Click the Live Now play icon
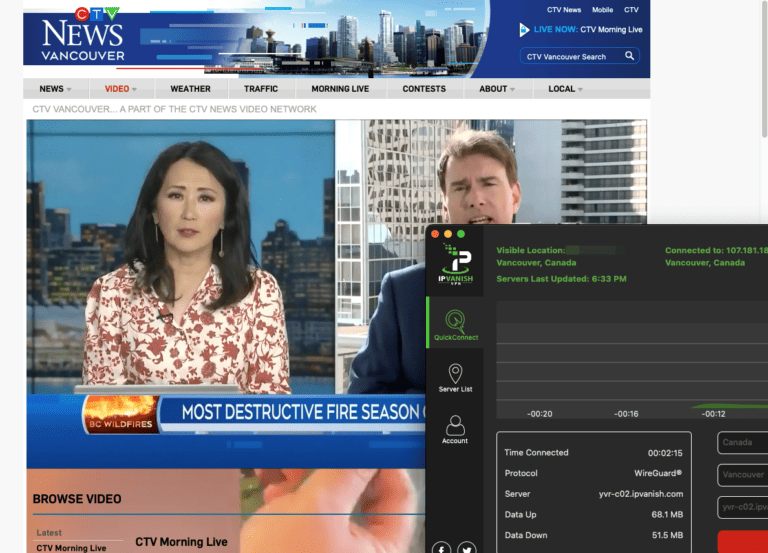This screenshot has height=553, width=768. click(524, 30)
